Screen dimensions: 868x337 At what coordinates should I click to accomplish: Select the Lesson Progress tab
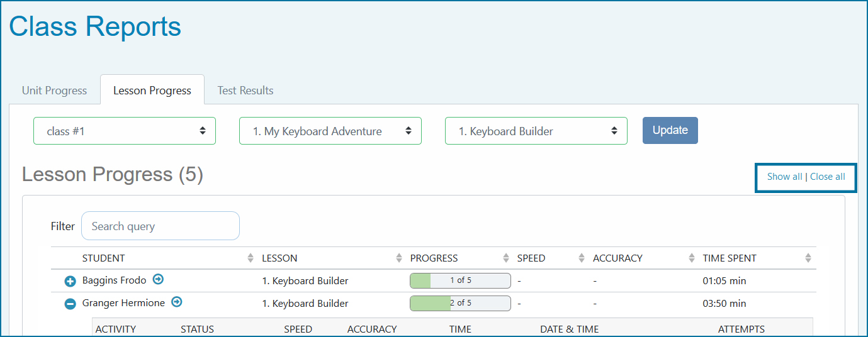[152, 91]
